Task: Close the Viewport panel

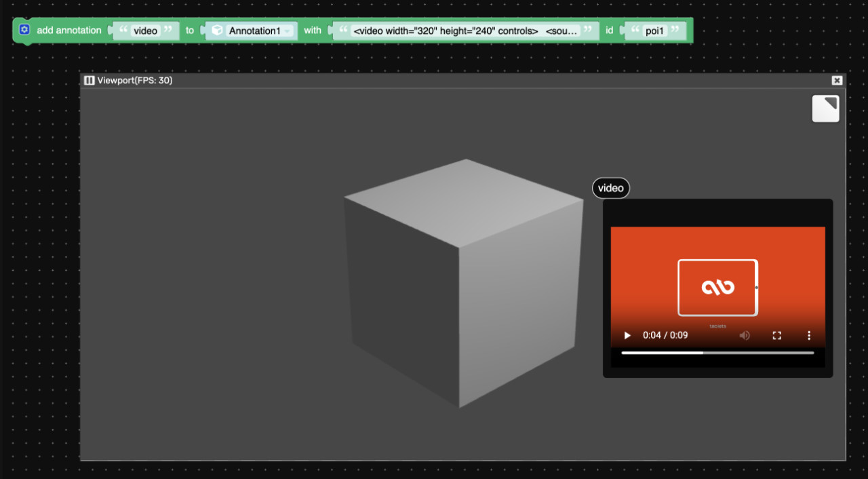Action: [837, 80]
